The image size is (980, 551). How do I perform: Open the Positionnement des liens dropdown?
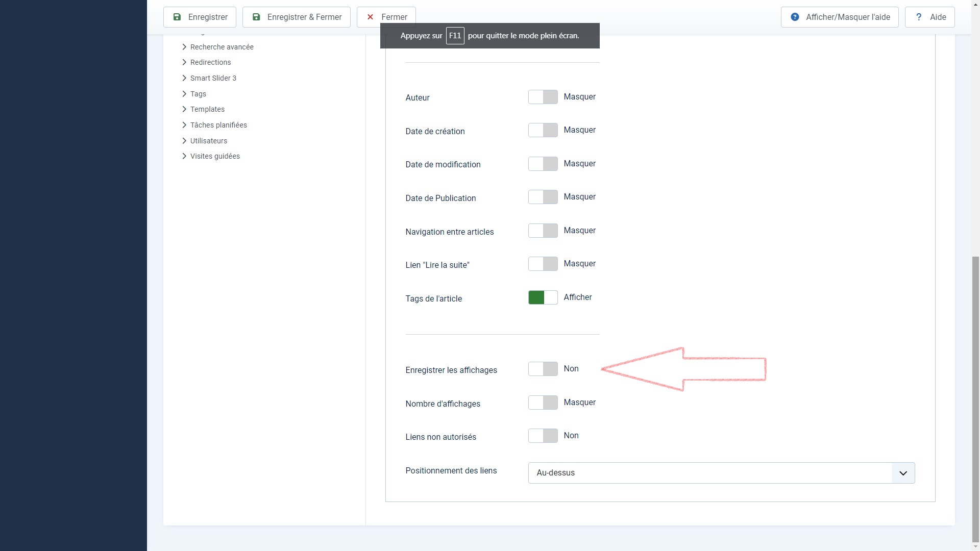tap(721, 473)
